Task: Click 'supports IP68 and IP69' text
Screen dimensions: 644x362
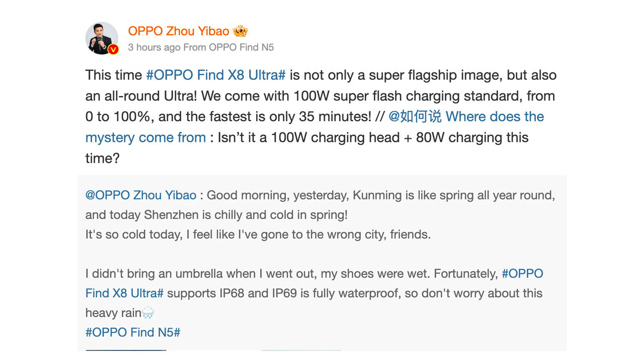Action: coord(232,293)
